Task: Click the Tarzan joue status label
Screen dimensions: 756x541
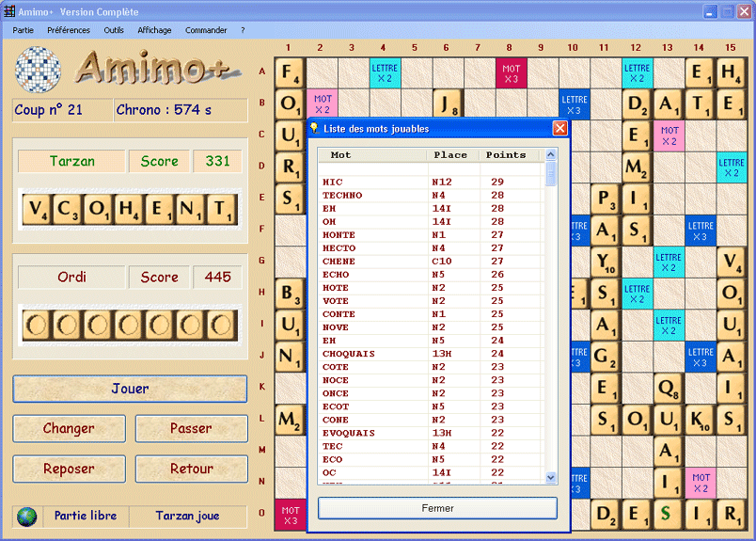Action: pyautogui.click(x=187, y=516)
